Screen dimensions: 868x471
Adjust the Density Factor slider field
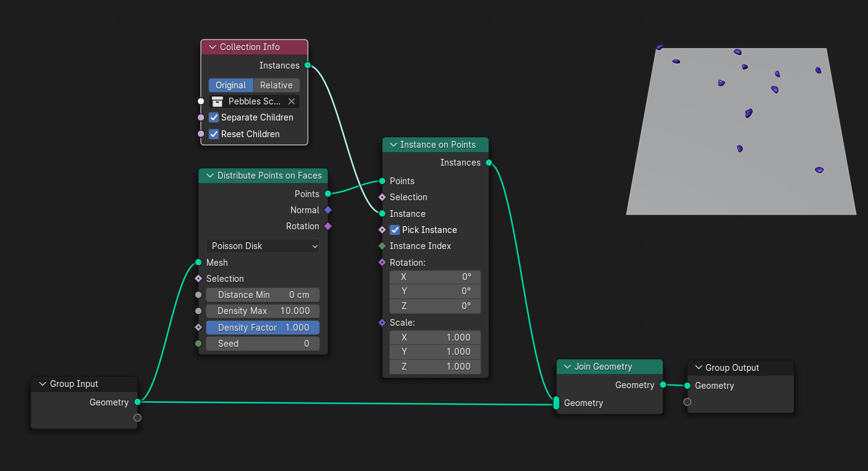click(x=263, y=328)
